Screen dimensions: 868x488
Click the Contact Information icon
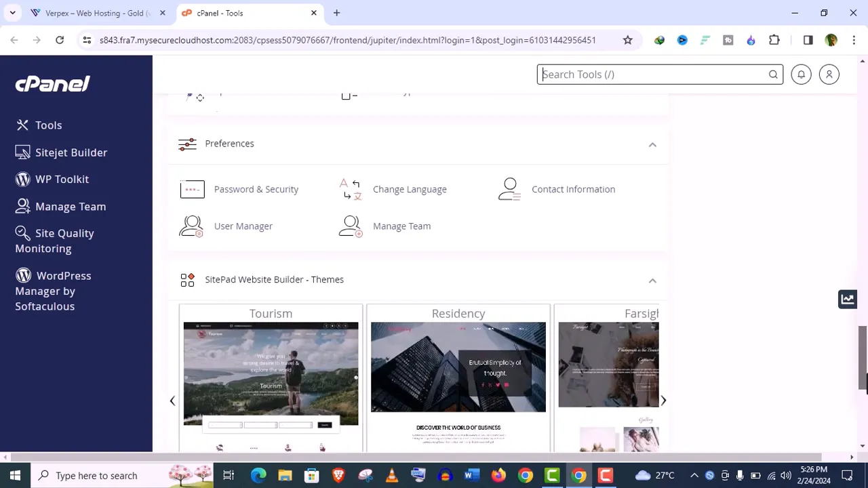(510, 189)
